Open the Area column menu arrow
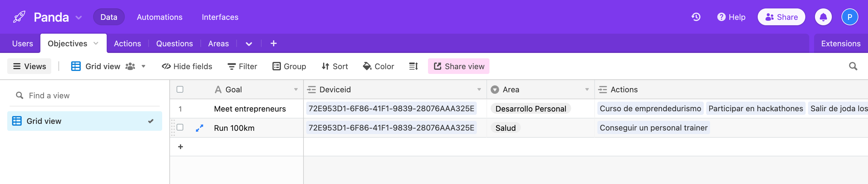This screenshot has width=868, height=184. [587, 90]
